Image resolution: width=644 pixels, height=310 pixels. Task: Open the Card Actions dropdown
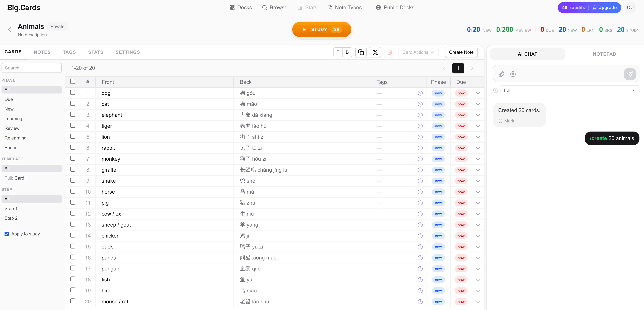418,52
